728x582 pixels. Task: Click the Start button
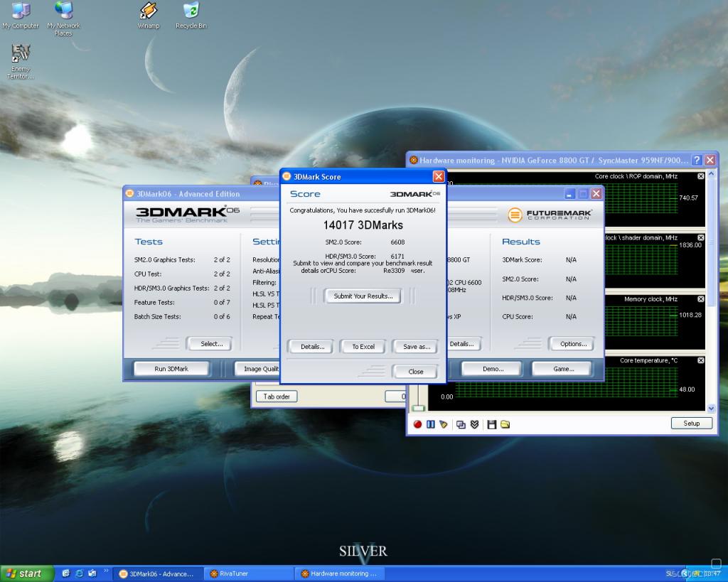27,573
